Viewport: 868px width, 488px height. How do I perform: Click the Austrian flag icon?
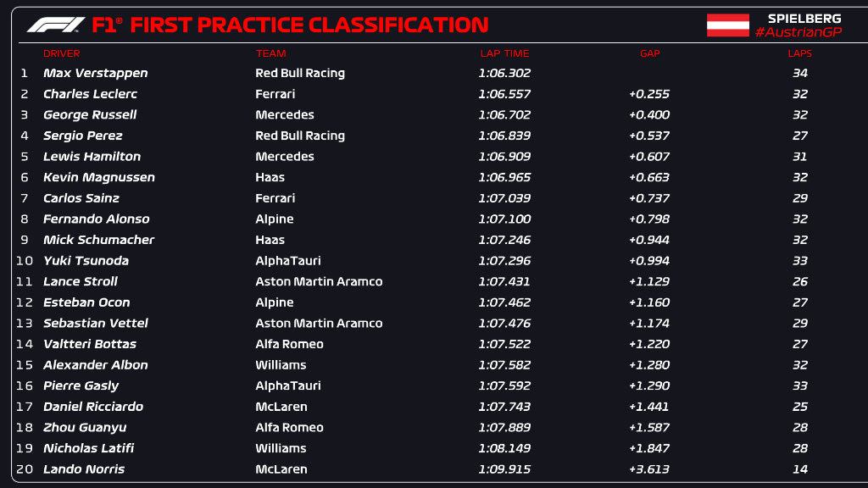click(728, 25)
